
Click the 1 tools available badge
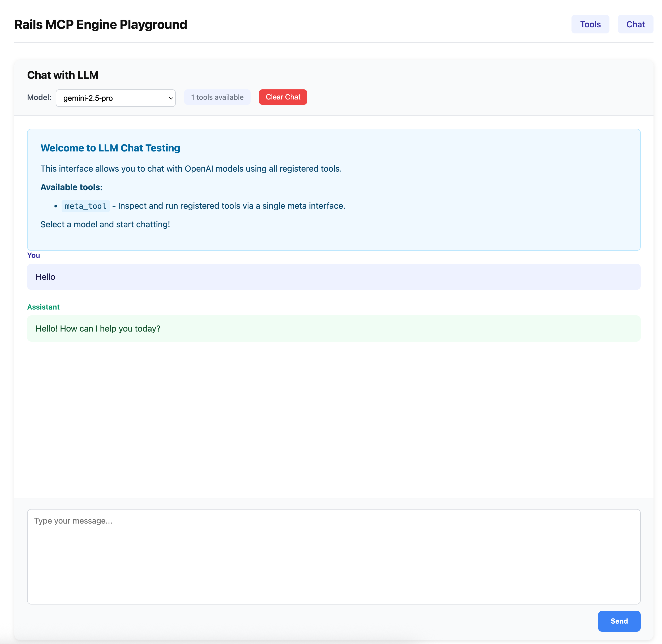217,97
